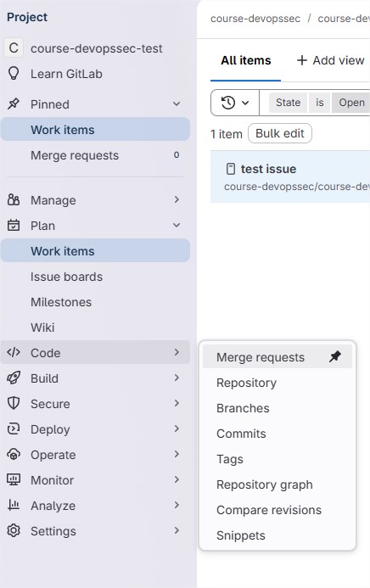Click the Secure shield icon
Image resolution: width=370 pixels, height=588 pixels.
14,404
